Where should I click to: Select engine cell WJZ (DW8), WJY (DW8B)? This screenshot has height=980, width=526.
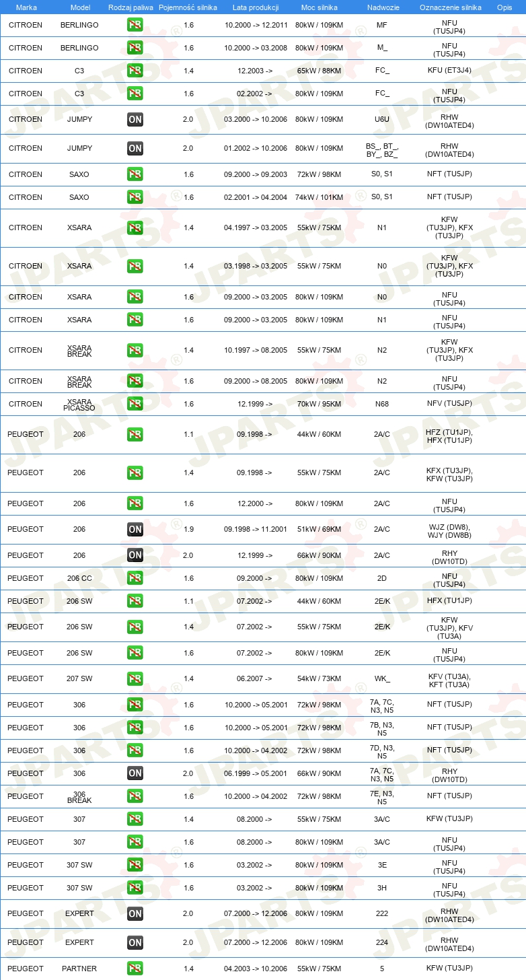click(450, 531)
